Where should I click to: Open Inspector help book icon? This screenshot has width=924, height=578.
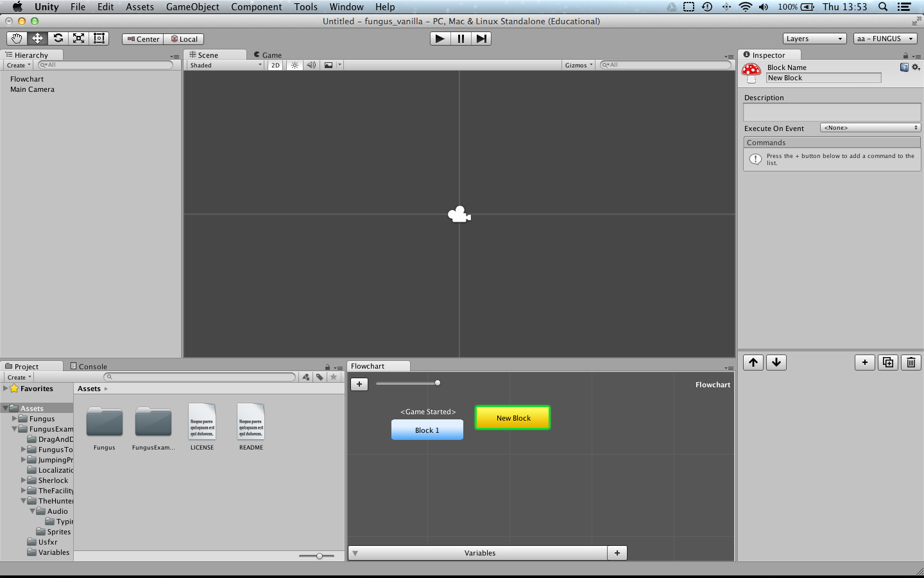[x=904, y=67]
